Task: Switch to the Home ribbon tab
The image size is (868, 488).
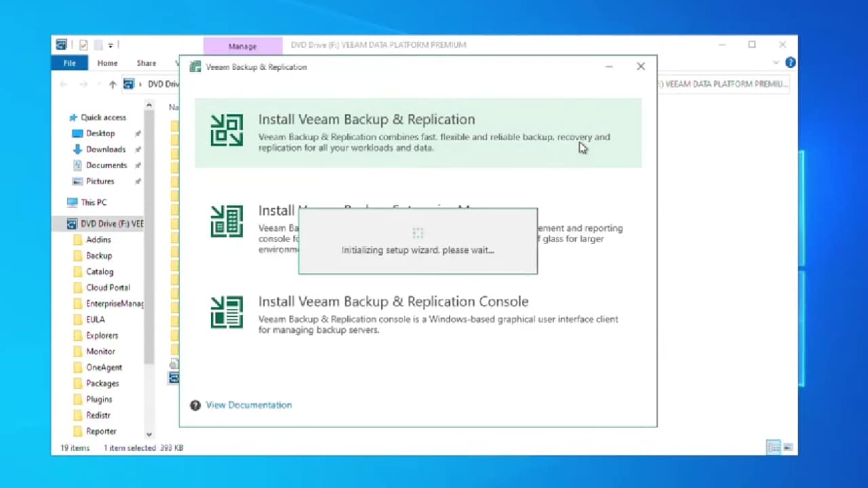Action: tap(107, 63)
